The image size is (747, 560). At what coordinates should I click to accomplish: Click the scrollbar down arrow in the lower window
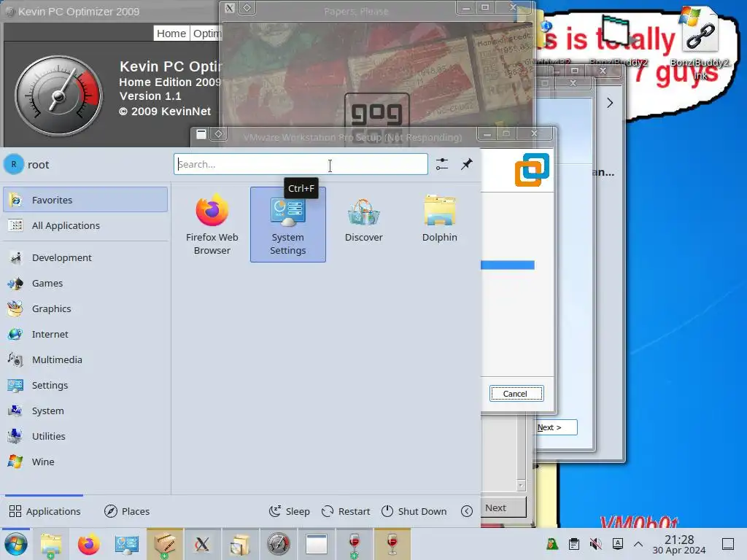coord(521,486)
